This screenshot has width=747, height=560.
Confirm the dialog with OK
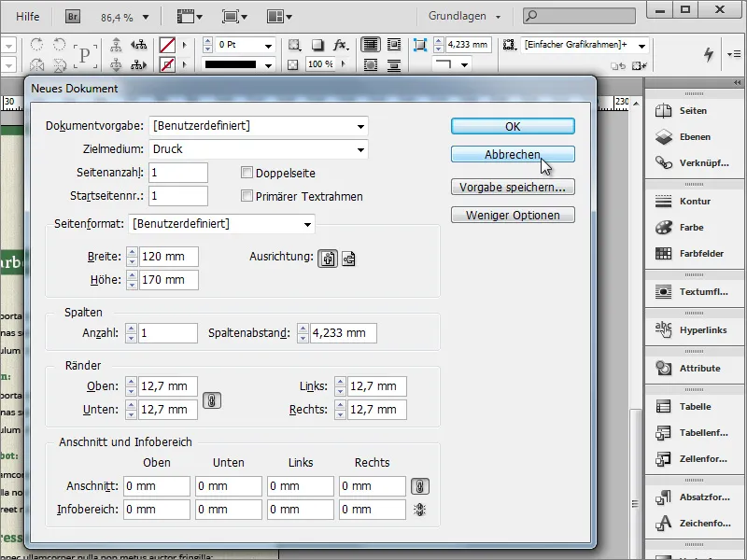coord(513,126)
